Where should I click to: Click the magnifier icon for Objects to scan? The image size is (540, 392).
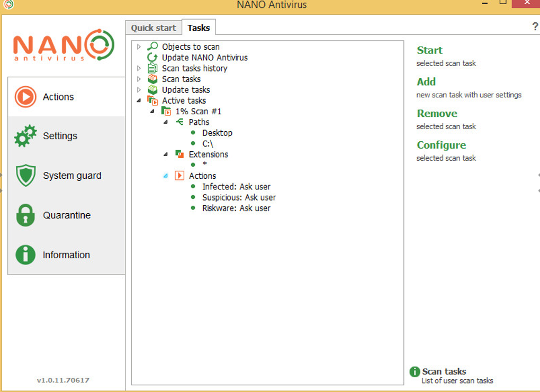coord(152,47)
